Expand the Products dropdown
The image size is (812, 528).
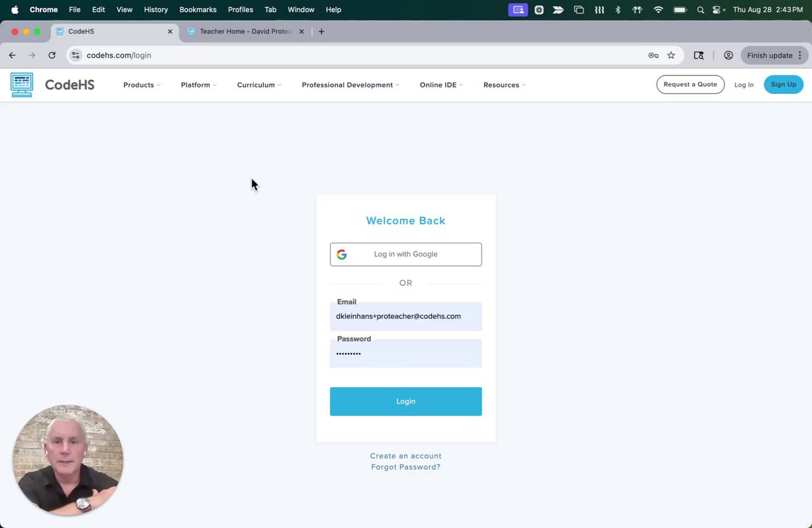142,85
